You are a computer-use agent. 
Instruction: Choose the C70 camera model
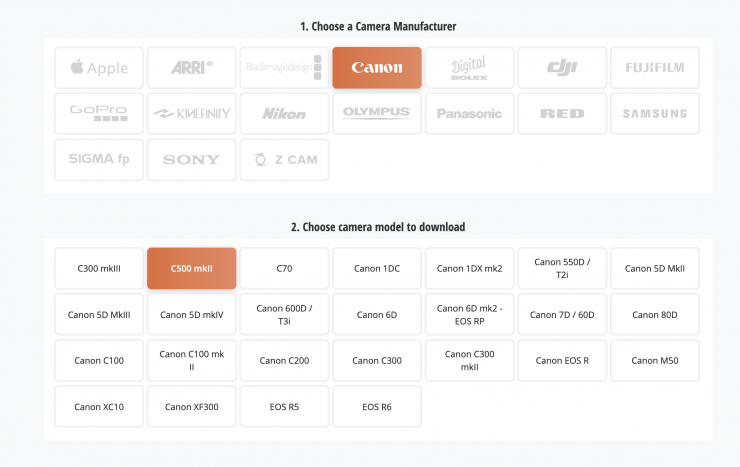pyautogui.click(x=284, y=268)
